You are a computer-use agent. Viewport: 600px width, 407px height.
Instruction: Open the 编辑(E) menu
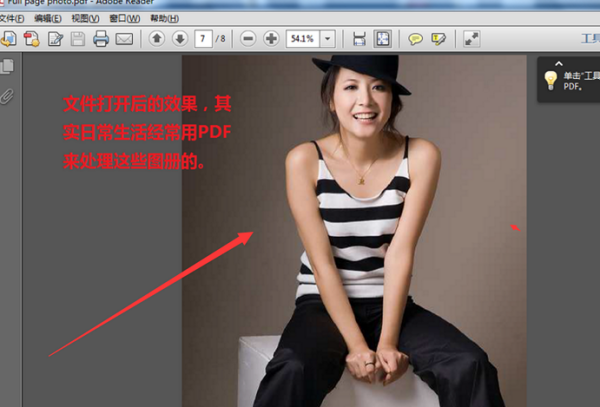tap(48, 18)
